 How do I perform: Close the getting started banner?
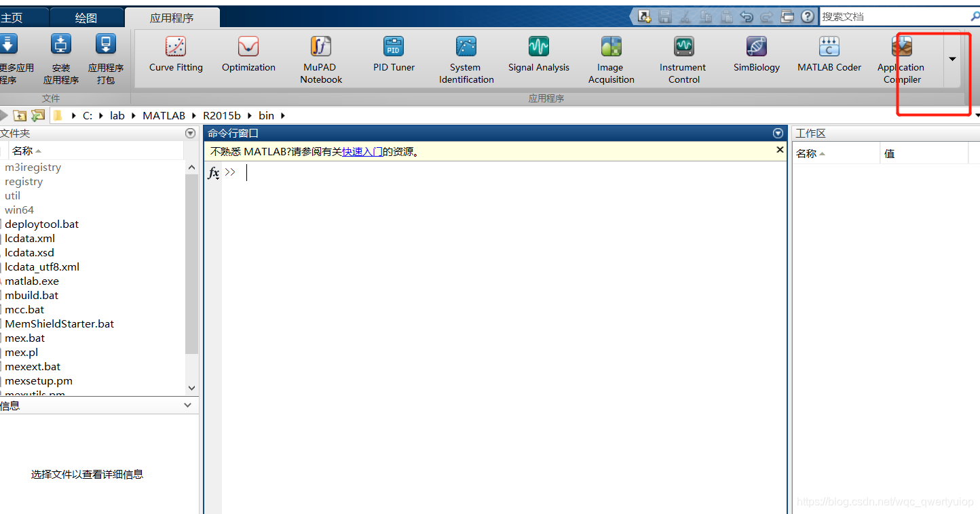(x=780, y=150)
